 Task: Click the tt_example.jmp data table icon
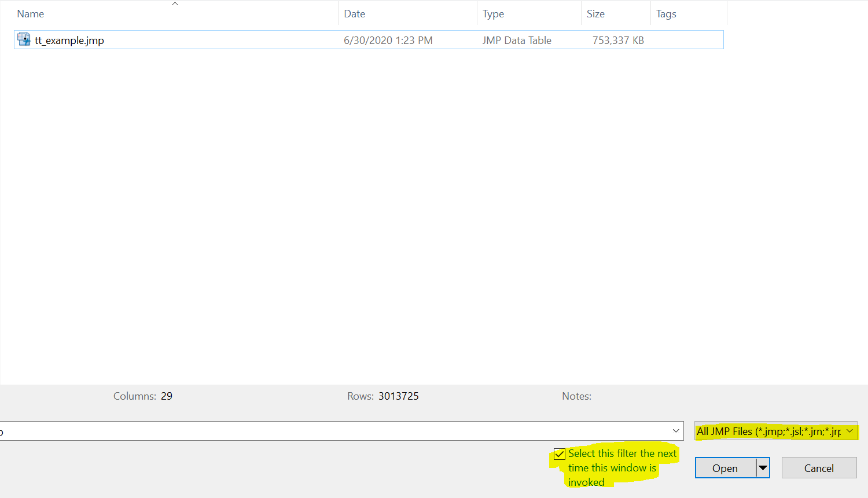(24, 39)
